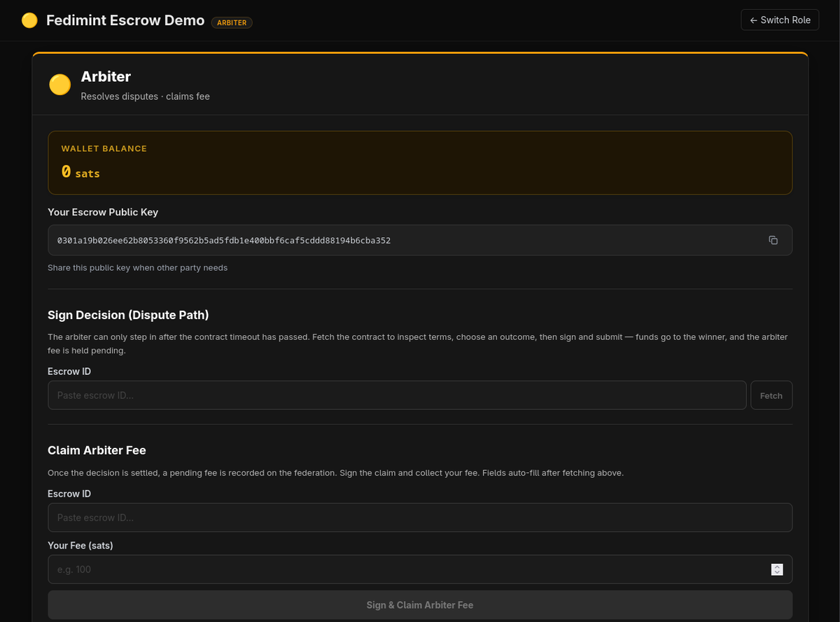Click the Arbiter card heading
Viewport: 840px width, 622px height.
tap(106, 76)
